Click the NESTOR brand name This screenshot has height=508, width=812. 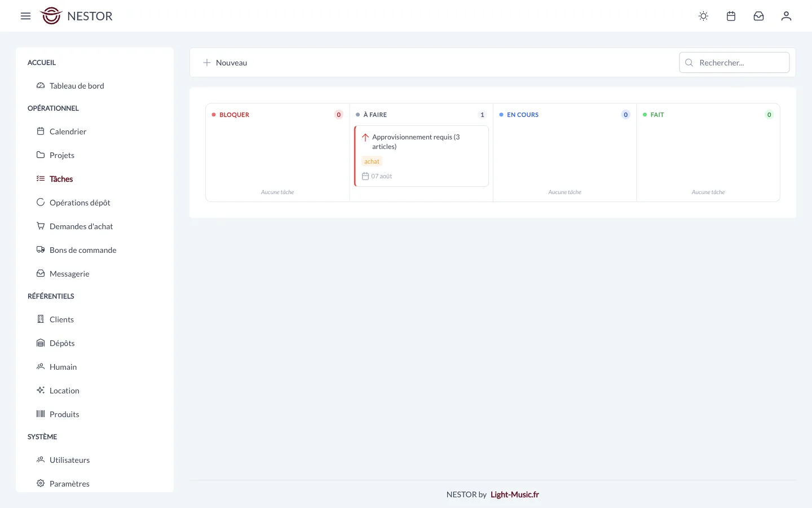click(90, 16)
